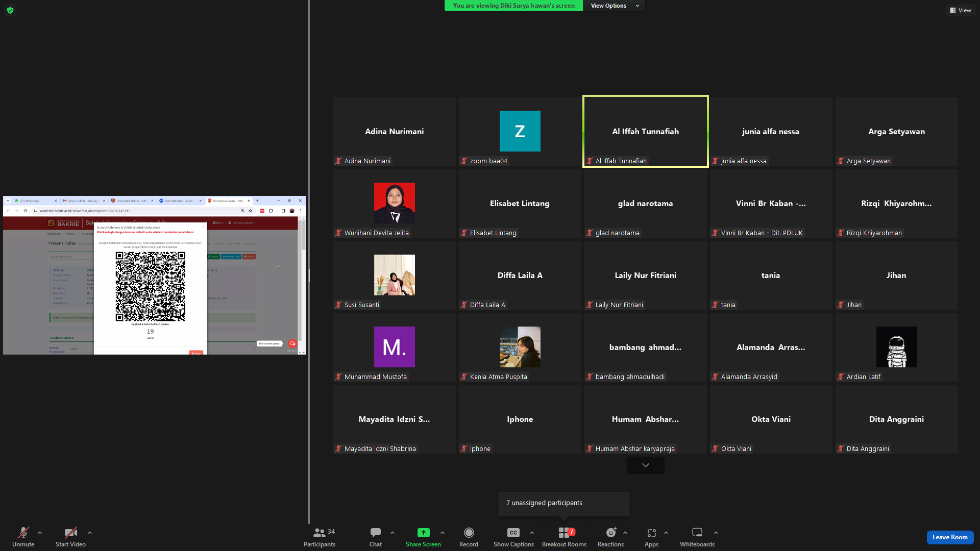
Task: Start the video camera
Action: (x=70, y=537)
